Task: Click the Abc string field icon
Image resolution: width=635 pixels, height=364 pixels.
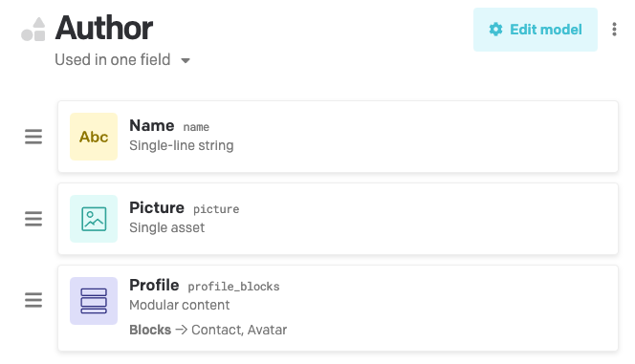Action: 94,137
